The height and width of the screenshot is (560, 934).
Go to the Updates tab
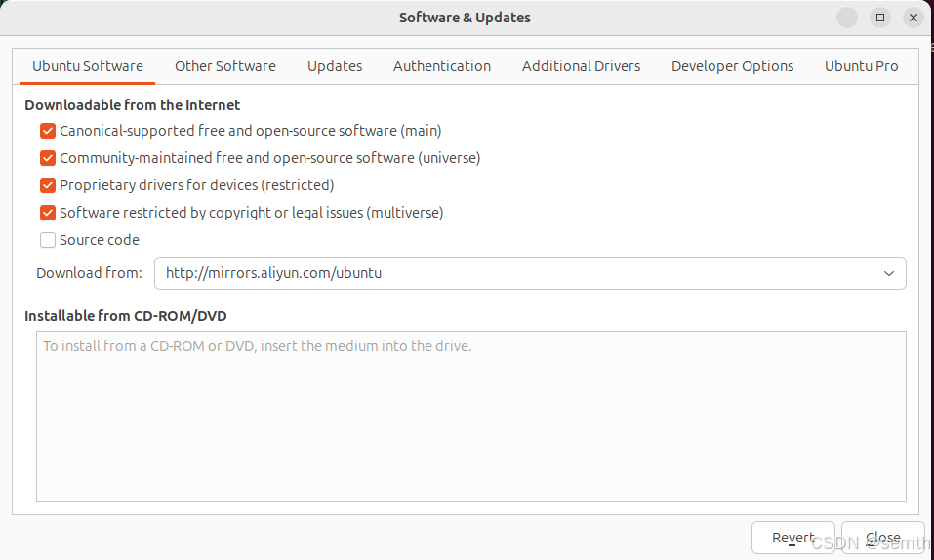pyautogui.click(x=335, y=66)
